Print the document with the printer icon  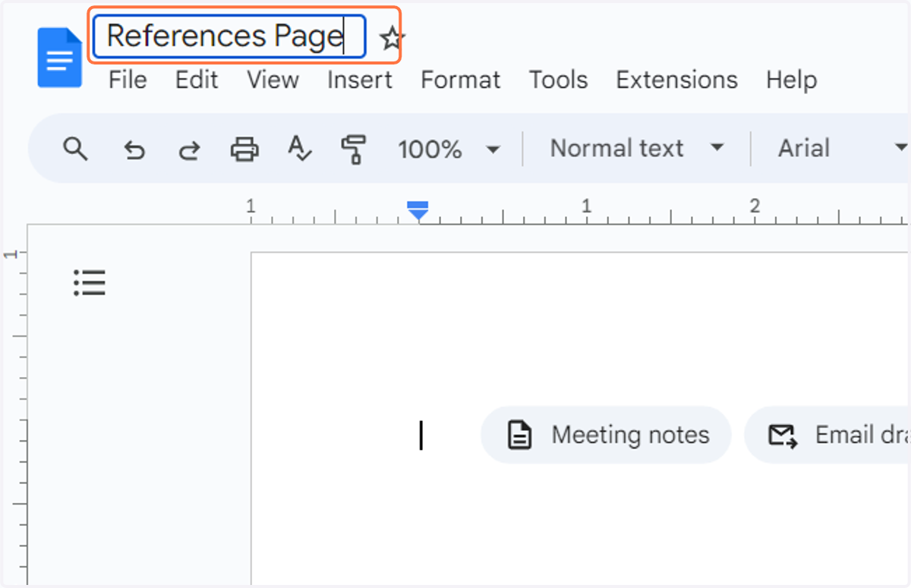pyautogui.click(x=244, y=149)
